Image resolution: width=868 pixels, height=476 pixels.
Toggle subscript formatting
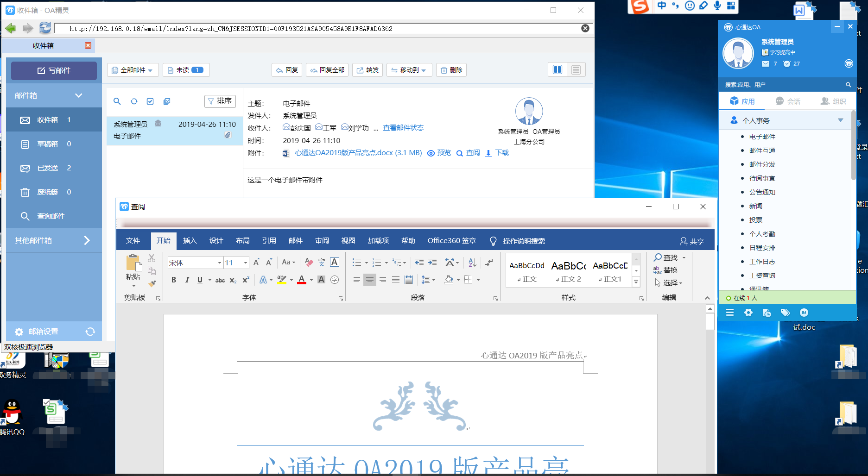233,280
